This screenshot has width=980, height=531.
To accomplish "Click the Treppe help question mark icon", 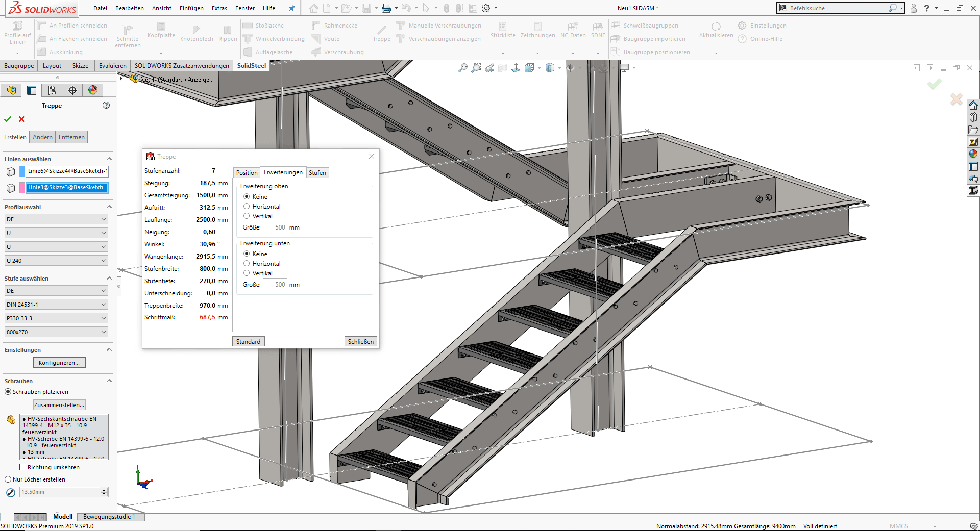I will point(106,105).
